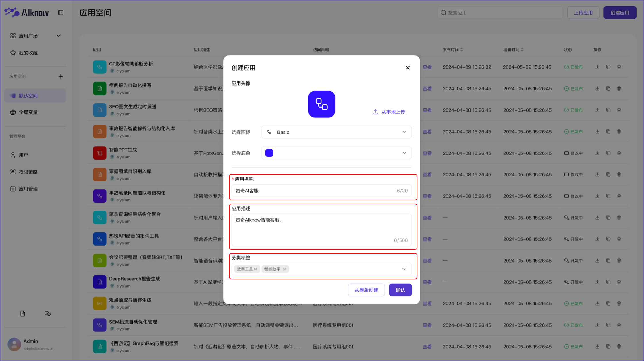Click the download icon for CT影像辅助诊断分析
Viewport: 644px width, 361px height.
pos(597,67)
